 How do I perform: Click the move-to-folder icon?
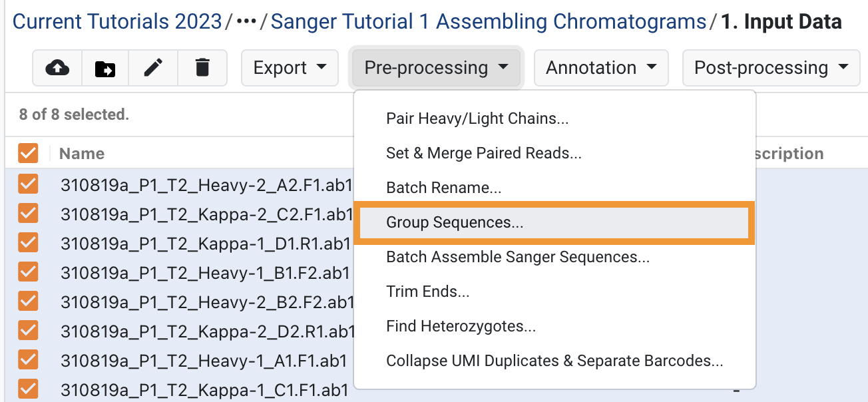[105, 68]
